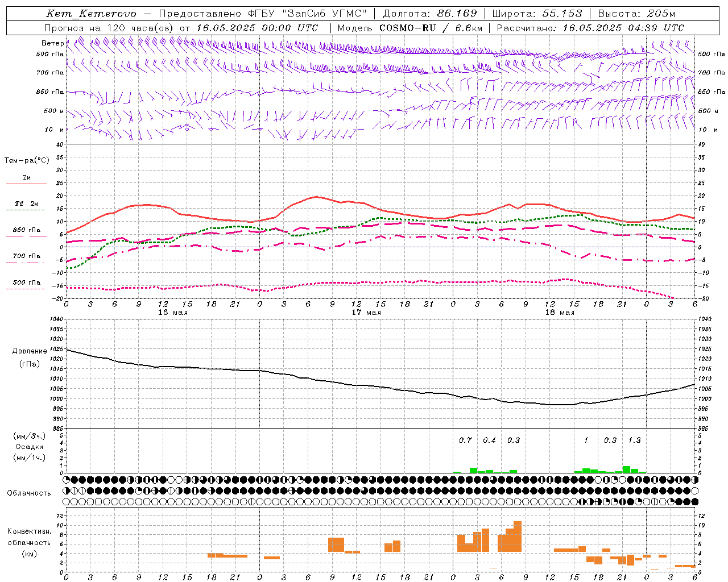Screen dimensions: 728x582
Task: Click the 'Конвективн.' convective cloud label
Action: [x=30, y=531]
